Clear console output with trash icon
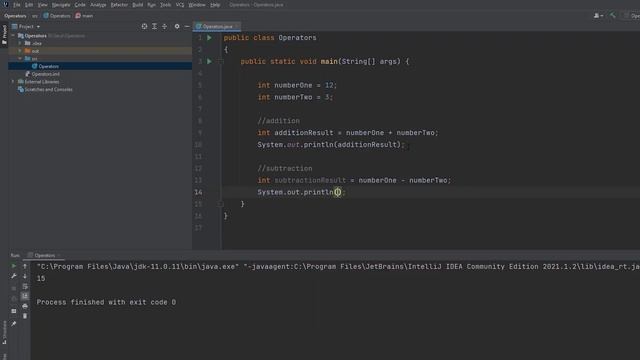The width and height of the screenshot is (640, 360). [25, 316]
